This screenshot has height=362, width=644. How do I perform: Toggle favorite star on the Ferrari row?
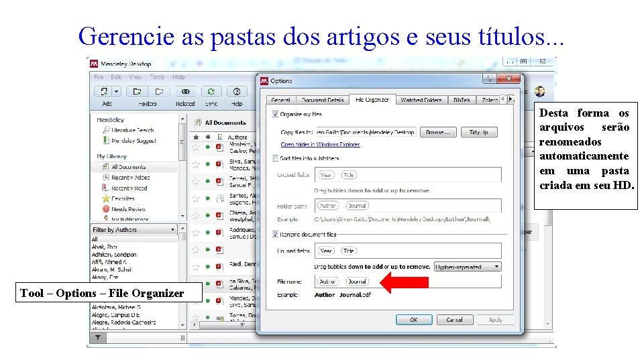[196, 181]
